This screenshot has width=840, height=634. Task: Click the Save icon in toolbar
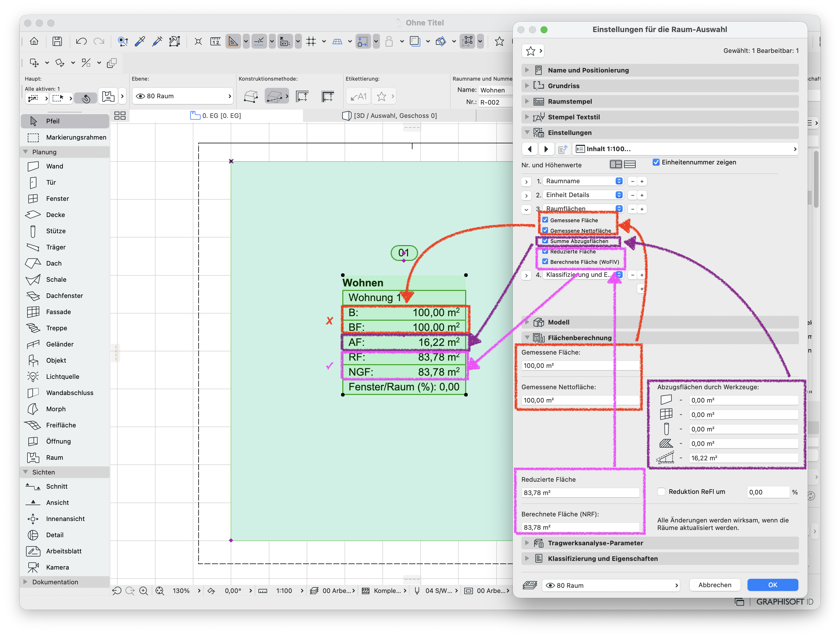[57, 41]
